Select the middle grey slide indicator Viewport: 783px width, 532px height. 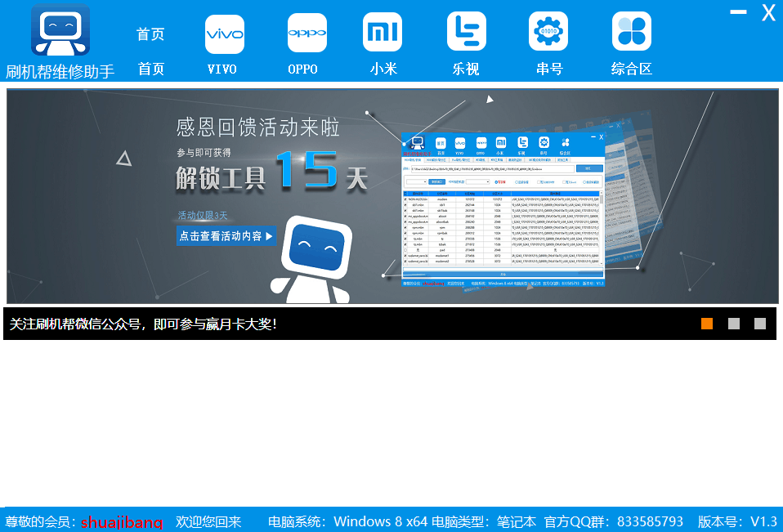click(734, 324)
